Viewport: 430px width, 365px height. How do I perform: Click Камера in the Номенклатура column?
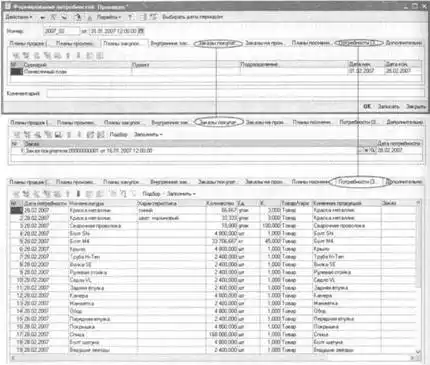[x=79, y=296]
